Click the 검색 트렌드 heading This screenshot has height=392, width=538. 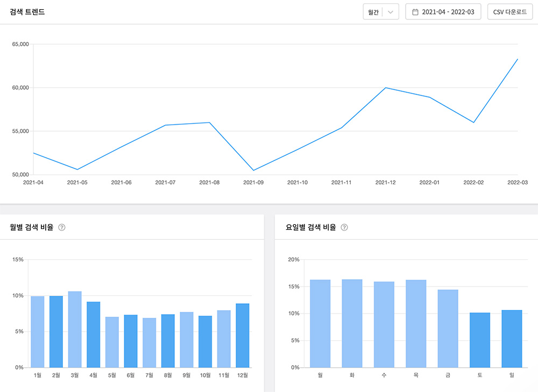click(x=27, y=12)
